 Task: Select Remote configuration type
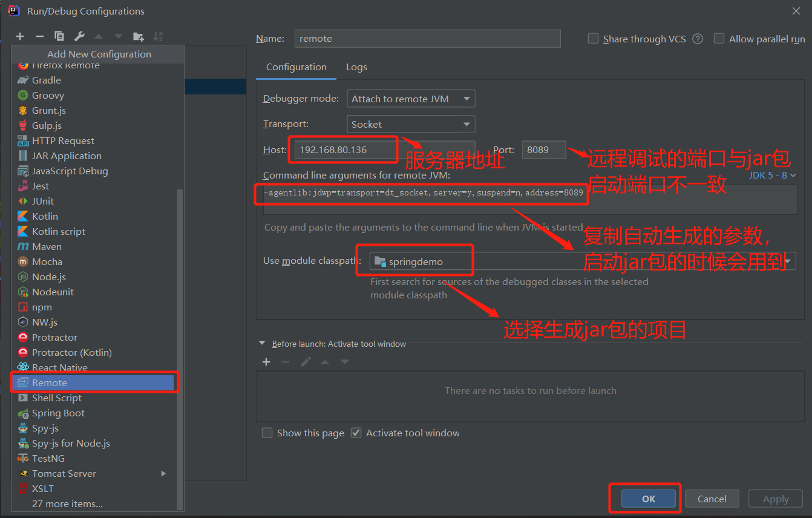coord(94,382)
